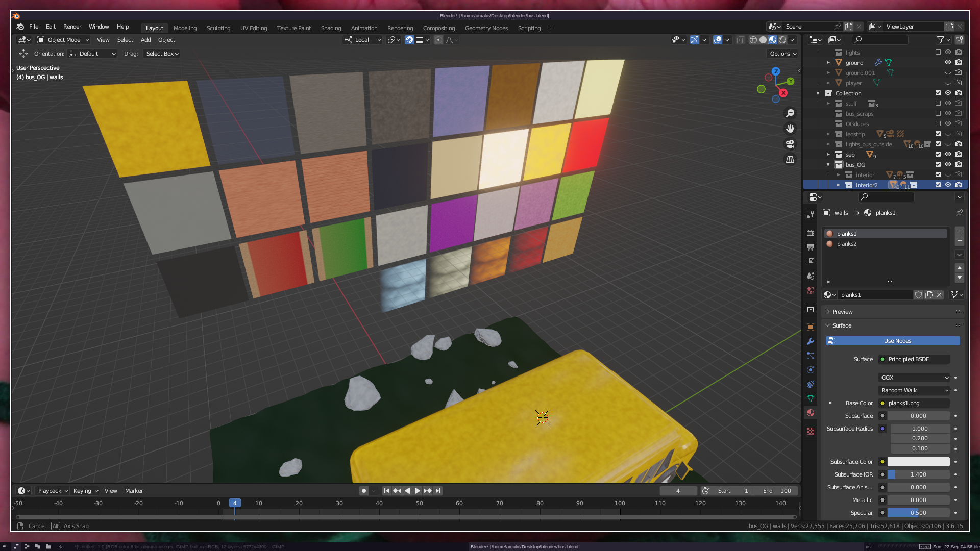Switch to the Shading workspace tab
This screenshot has width=980, height=551.
click(x=331, y=28)
